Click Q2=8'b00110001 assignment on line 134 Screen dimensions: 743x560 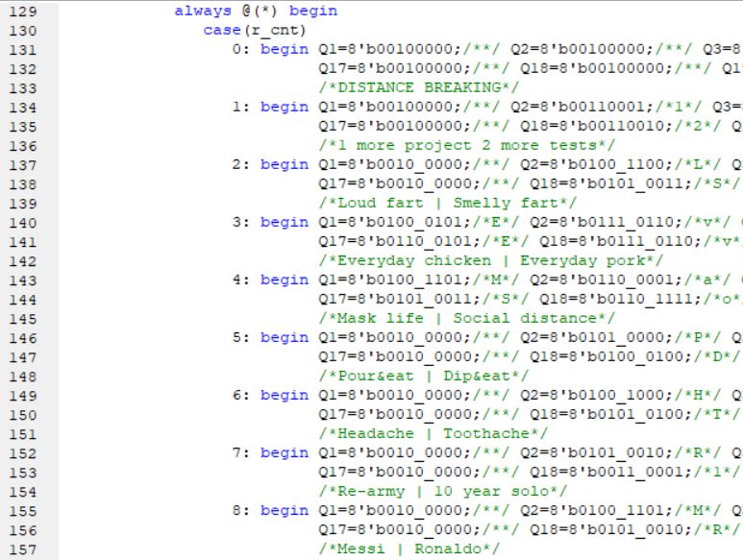582,107
